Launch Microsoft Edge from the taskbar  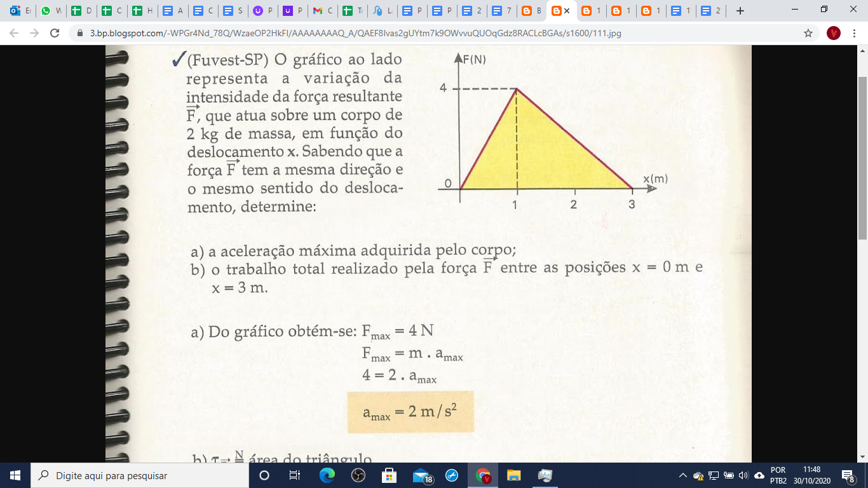tap(327, 475)
